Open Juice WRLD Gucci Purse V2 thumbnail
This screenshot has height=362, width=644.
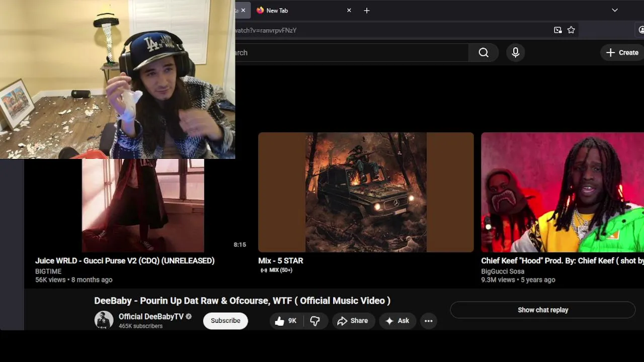143,205
